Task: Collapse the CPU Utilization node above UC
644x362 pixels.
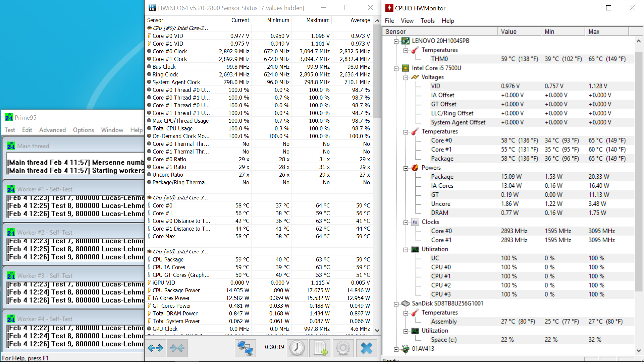Action: [x=406, y=249]
